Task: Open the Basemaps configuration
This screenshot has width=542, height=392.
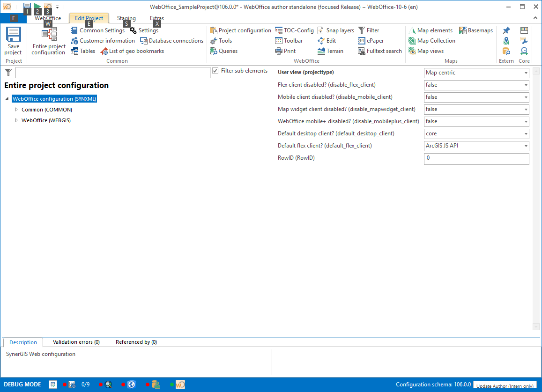Action: [476, 30]
